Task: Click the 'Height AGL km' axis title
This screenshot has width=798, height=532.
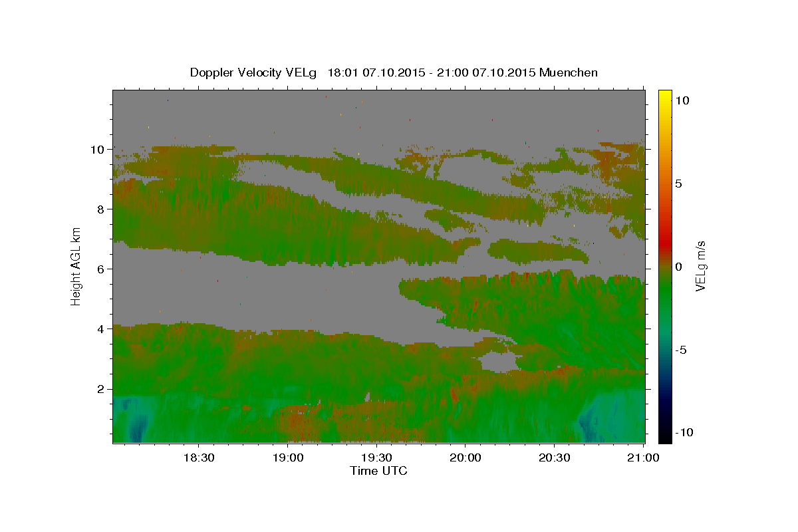Action: 76,266
